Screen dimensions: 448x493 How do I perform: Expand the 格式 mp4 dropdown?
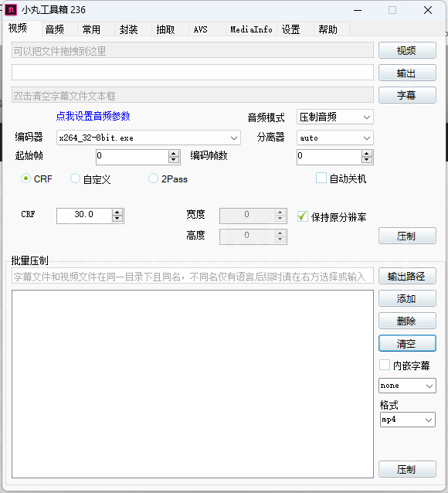click(x=407, y=420)
